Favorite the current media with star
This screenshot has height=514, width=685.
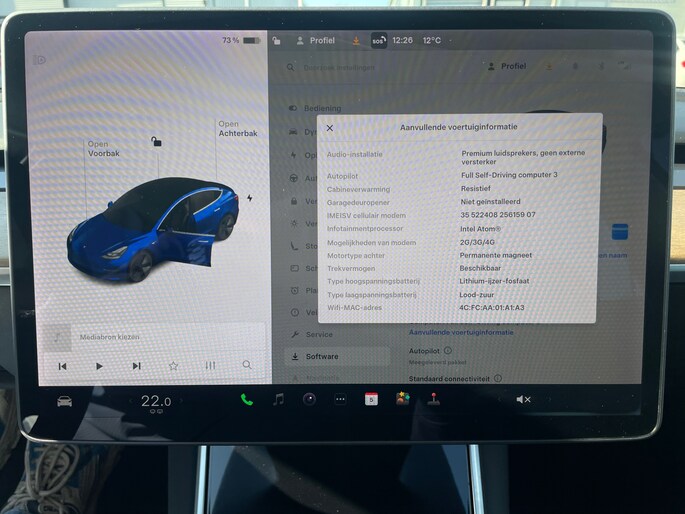173,366
